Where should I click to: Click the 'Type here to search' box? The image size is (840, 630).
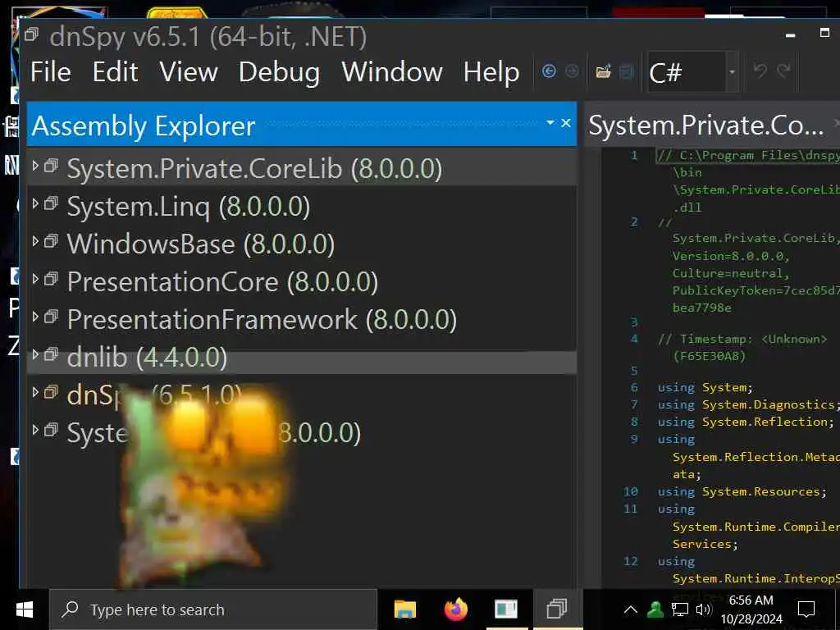[213, 609]
